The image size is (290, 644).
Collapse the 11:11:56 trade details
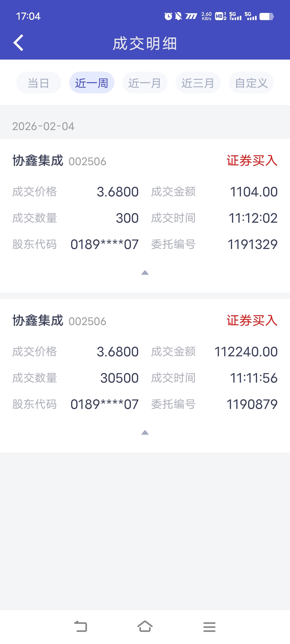(x=145, y=433)
